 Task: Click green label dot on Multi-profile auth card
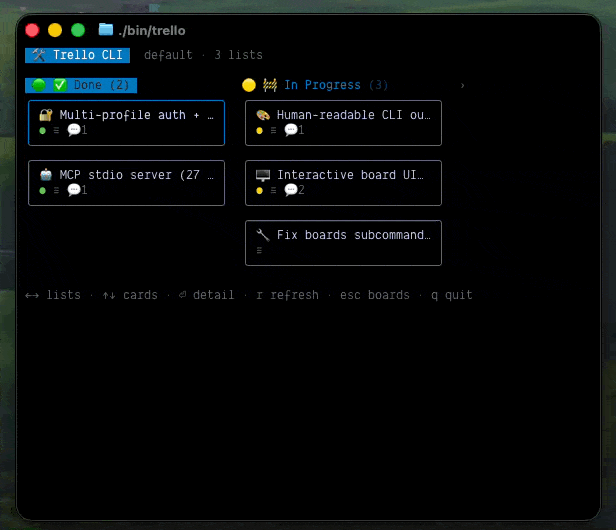coord(42,130)
